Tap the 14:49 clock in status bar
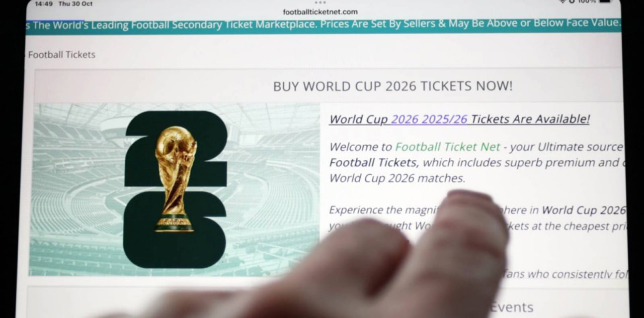Image resolution: width=644 pixels, height=318 pixels. [x=44, y=4]
